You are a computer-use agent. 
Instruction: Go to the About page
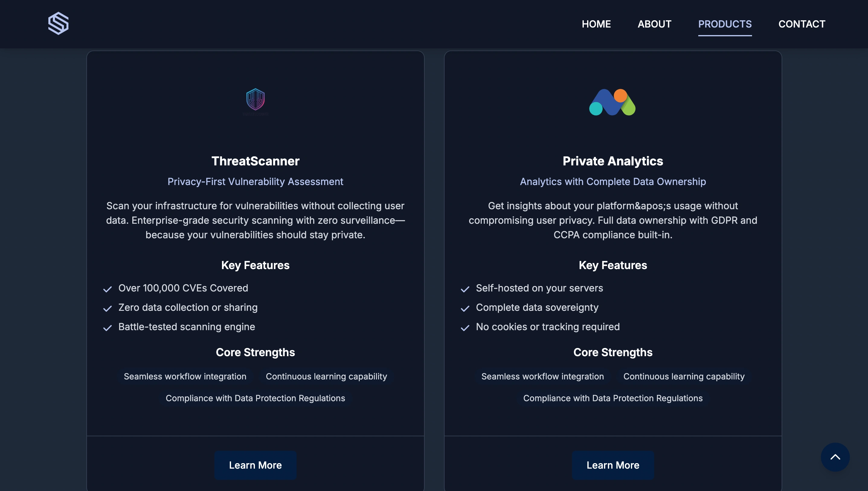pyautogui.click(x=654, y=24)
